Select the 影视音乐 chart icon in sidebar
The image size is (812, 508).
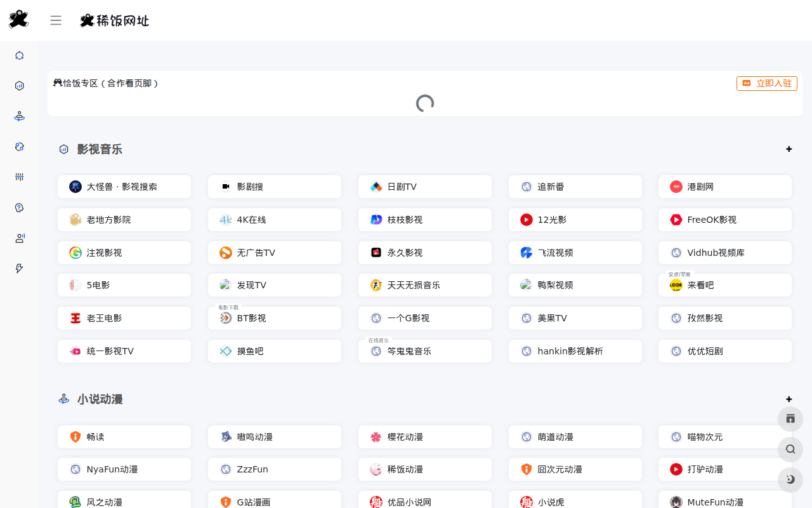(19, 86)
